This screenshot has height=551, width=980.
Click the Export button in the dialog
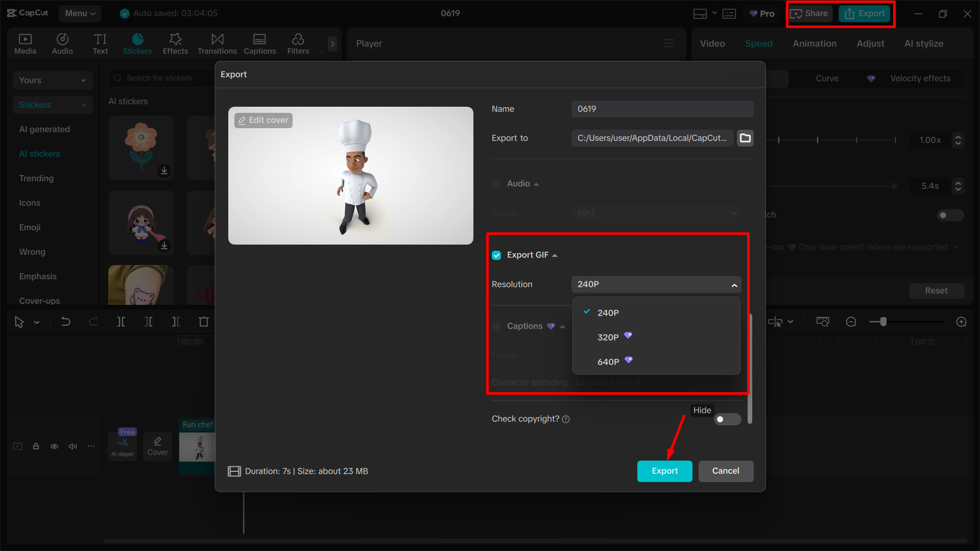(664, 471)
